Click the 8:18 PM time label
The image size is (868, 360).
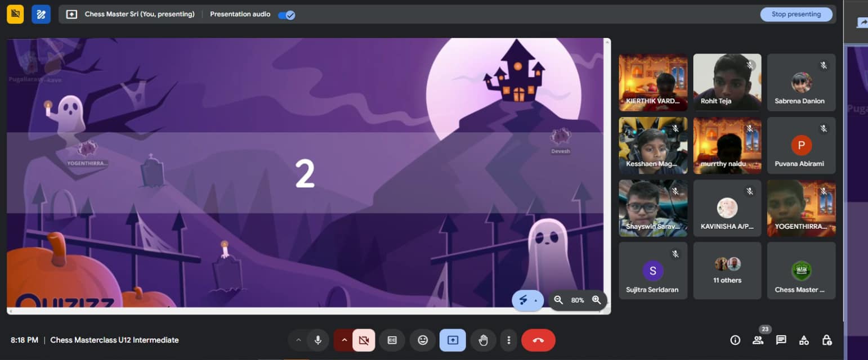(x=24, y=340)
